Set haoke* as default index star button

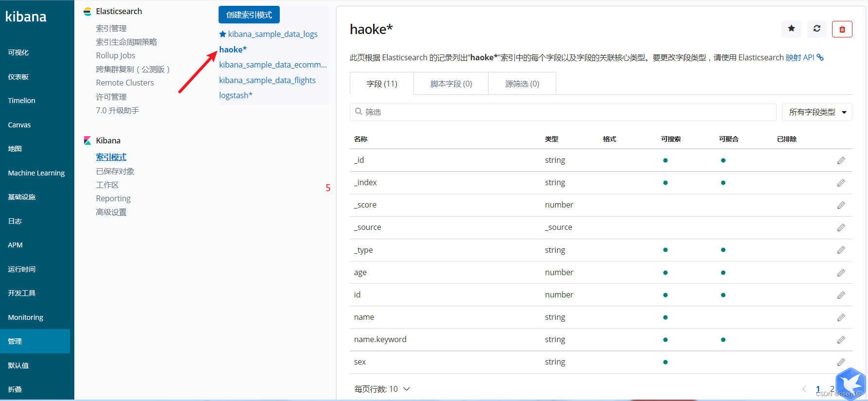point(791,29)
